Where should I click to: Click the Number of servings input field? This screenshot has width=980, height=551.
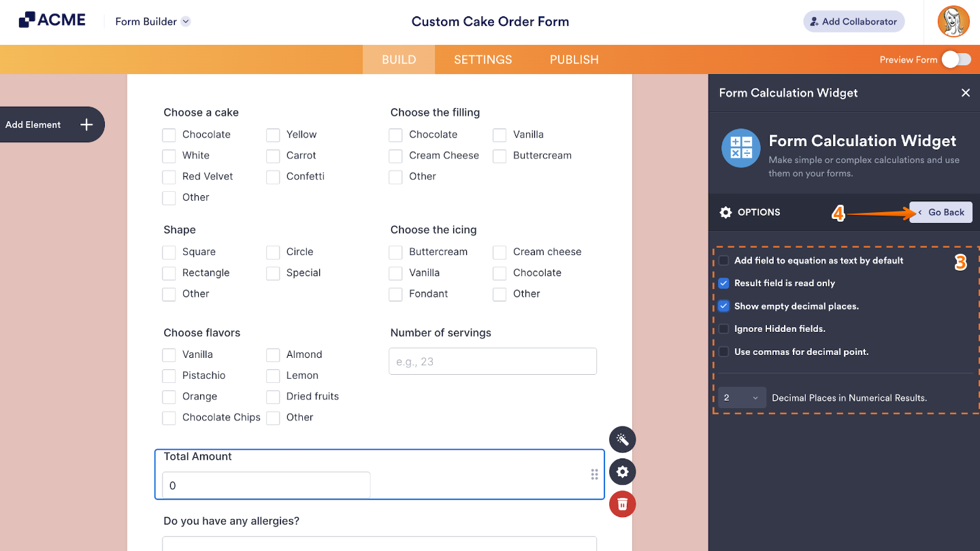click(492, 361)
